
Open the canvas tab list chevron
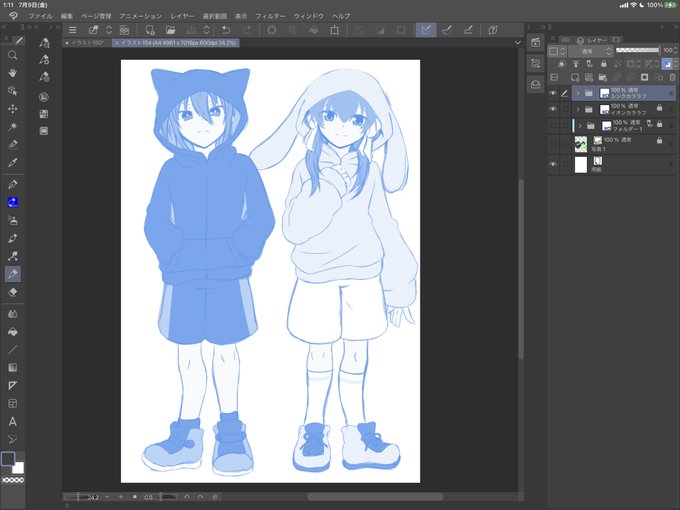pyautogui.click(x=517, y=42)
